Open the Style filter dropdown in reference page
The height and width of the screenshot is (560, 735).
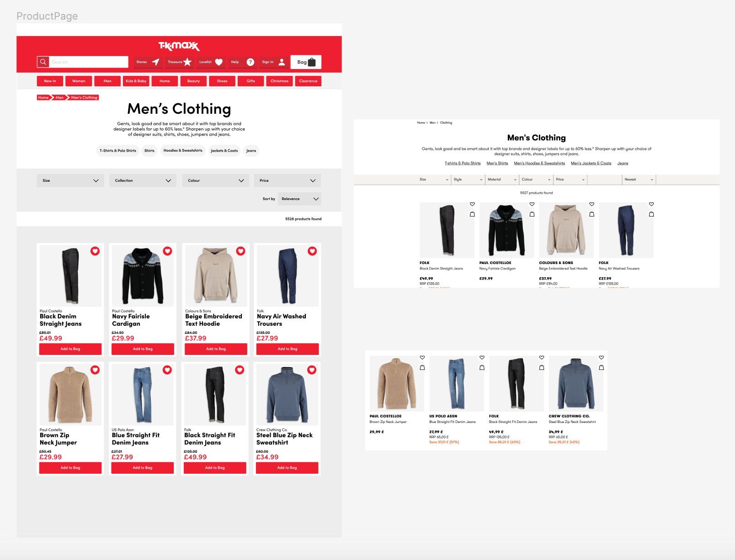468,180
